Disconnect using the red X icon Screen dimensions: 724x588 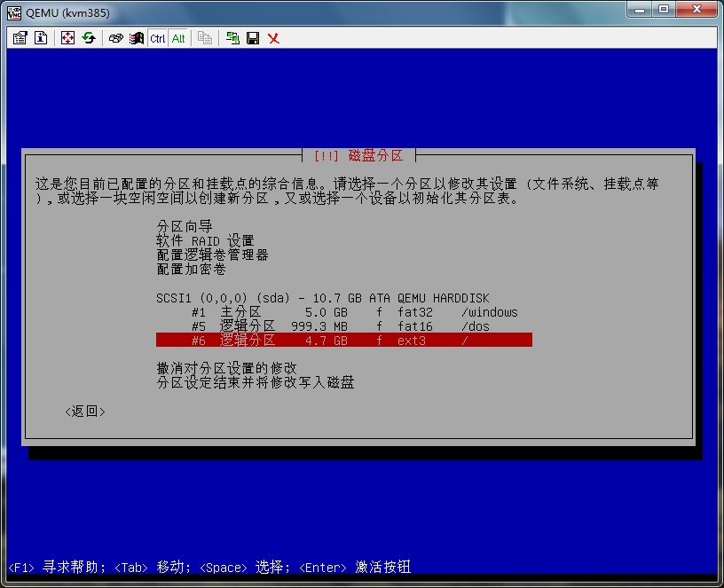click(x=274, y=38)
